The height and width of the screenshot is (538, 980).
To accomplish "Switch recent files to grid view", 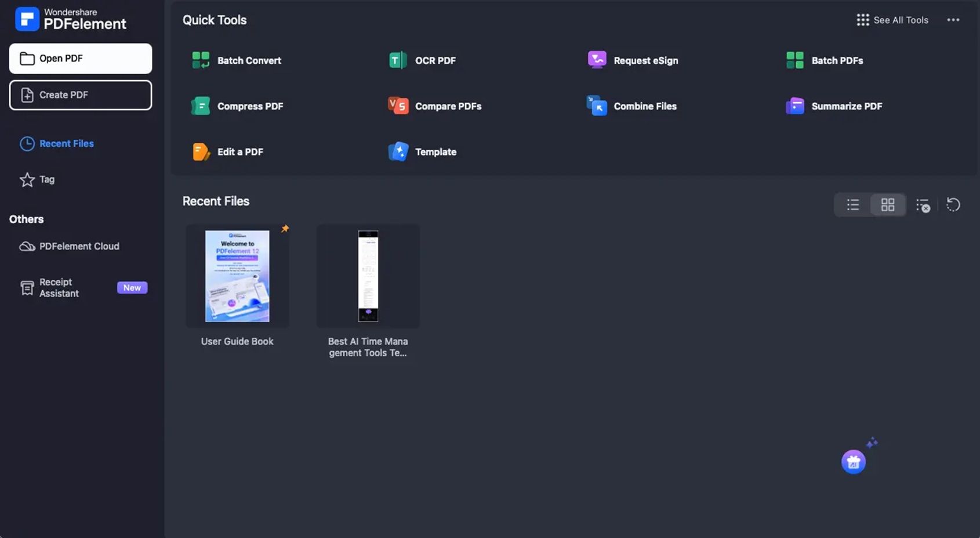I will pos(888,204).
